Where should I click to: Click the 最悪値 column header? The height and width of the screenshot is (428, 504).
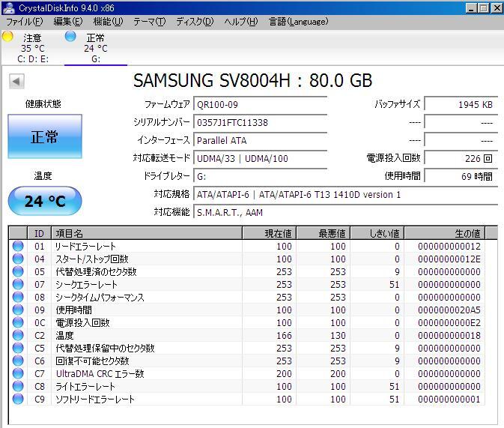[x=323, y=233]
